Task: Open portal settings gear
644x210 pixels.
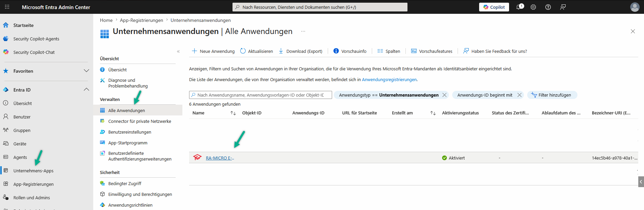Action: [x=533, y=7]
